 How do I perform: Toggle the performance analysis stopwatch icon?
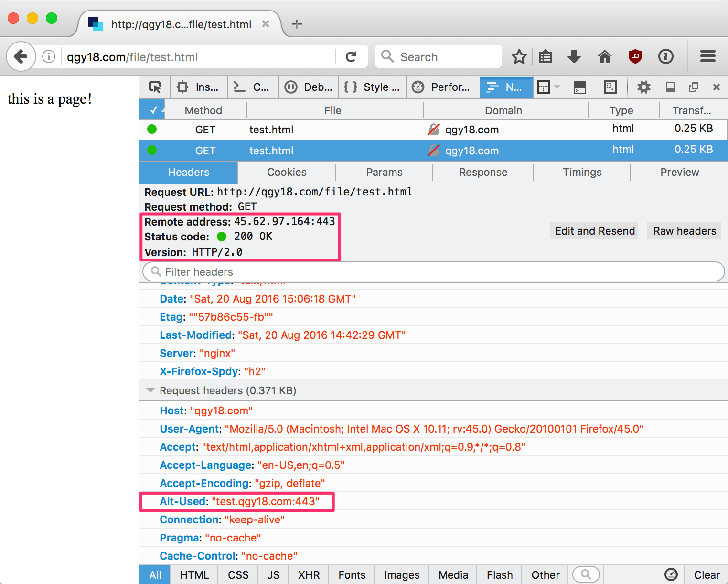(x=671, y=574)
